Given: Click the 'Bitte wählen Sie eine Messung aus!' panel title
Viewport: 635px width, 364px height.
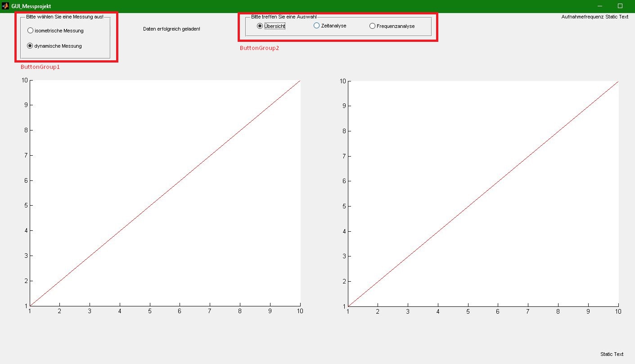Looking at the screenshot, I should (65, 17).
